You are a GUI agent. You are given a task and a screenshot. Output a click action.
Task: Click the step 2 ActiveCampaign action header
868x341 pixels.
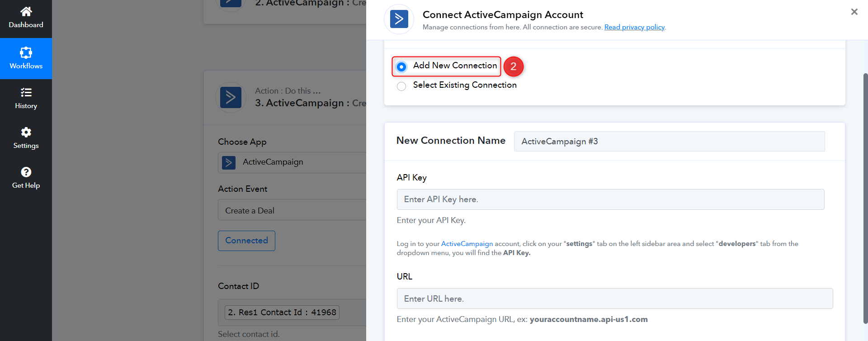click(x=311, y=3)
